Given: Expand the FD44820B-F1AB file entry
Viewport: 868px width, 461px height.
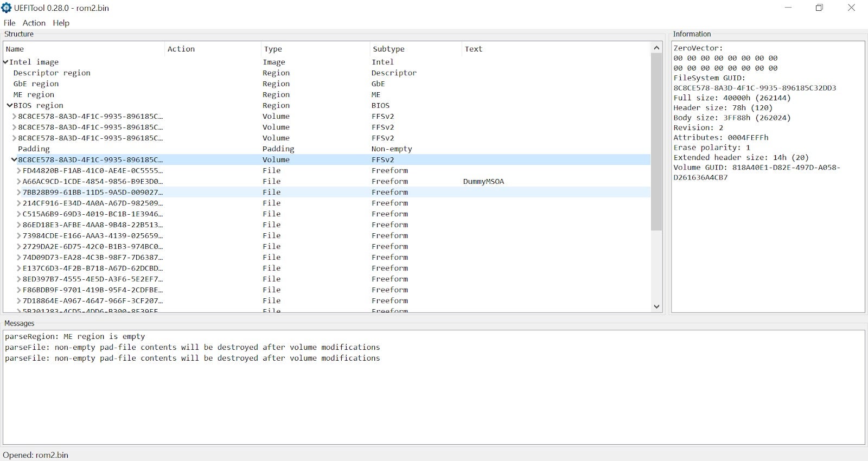Looking at the screenshot, I should pos(19,171).
